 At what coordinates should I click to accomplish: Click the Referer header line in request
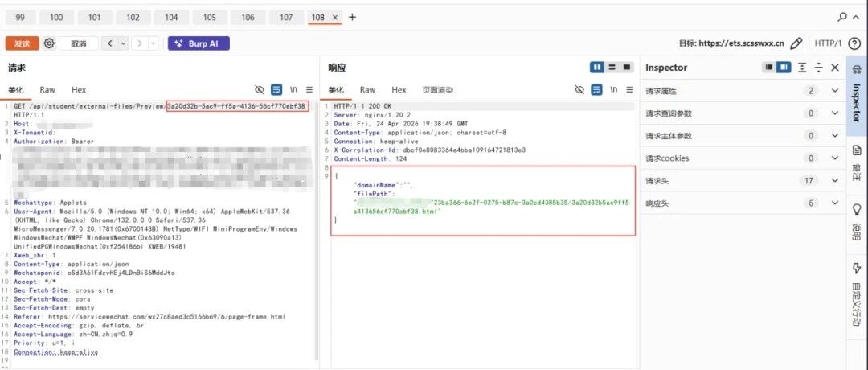(x=149, y=317)
